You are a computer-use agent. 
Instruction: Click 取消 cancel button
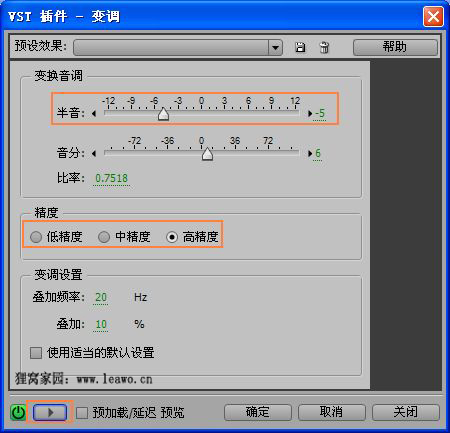click(x=332, y=412)
